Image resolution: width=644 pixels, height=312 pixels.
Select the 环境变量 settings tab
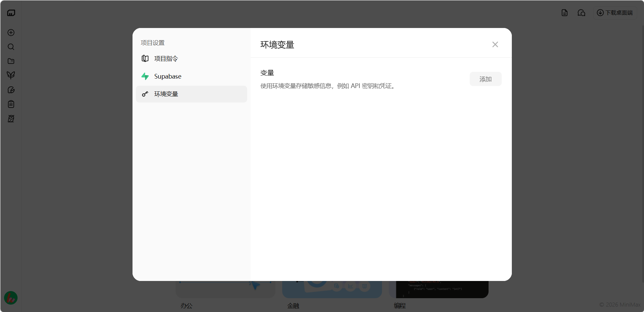point(192,94)
